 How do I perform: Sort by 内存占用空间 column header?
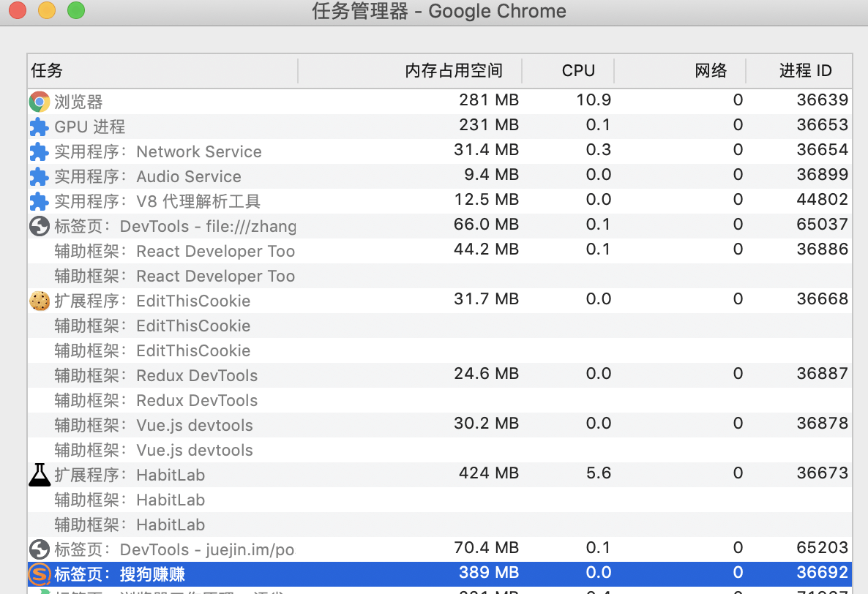[410, 71]
